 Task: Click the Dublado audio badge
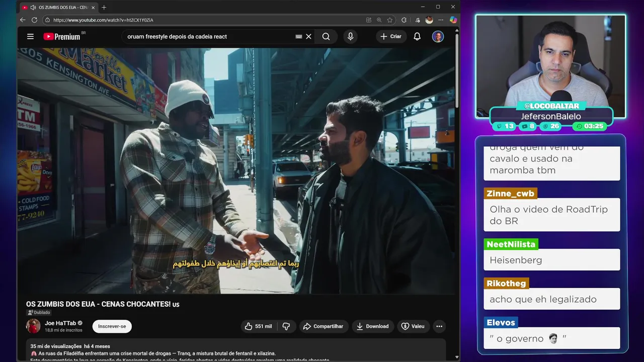(x=39, y=313)
